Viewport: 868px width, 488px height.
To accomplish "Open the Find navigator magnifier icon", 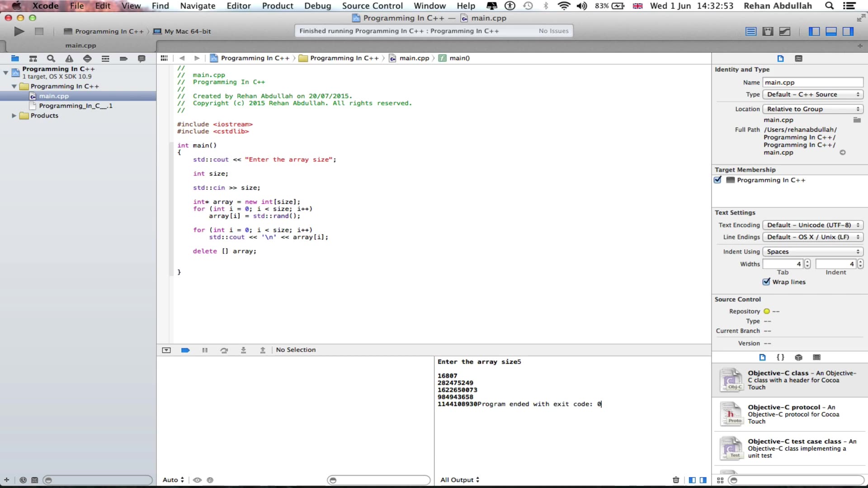I will pos(51,58).
